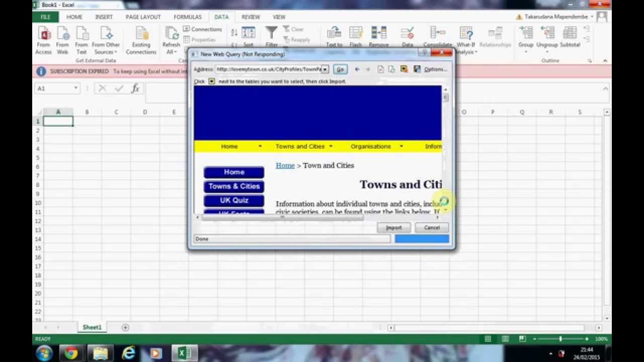Click the Insert Function fx icon
Viewport: 644px width, 362px height.
(135, 88)
